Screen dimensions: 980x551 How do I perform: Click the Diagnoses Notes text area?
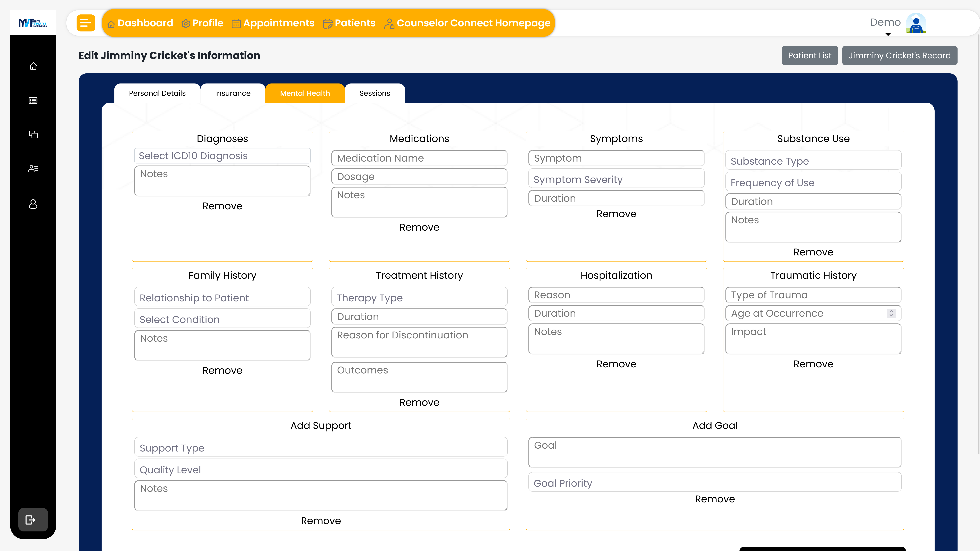[222, 181]
